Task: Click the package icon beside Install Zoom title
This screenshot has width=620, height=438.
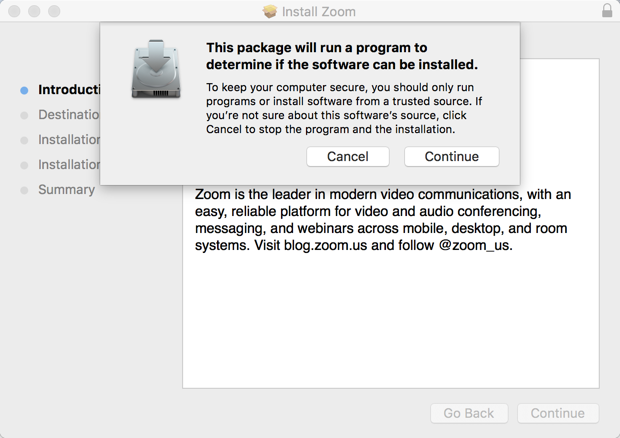Action: (x=270, y=12)
